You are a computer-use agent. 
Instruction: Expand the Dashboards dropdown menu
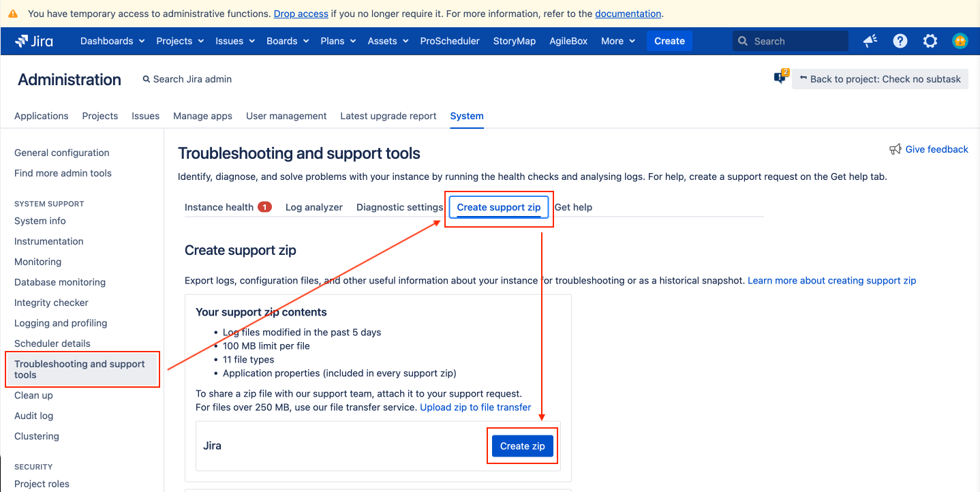click(112, 41)
